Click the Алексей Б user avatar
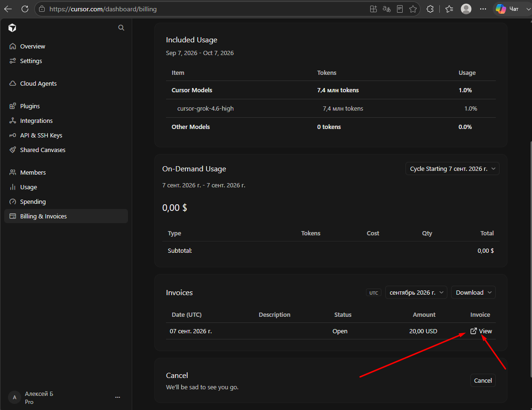Viewport: 532px width, 410px height. [15, 397]
